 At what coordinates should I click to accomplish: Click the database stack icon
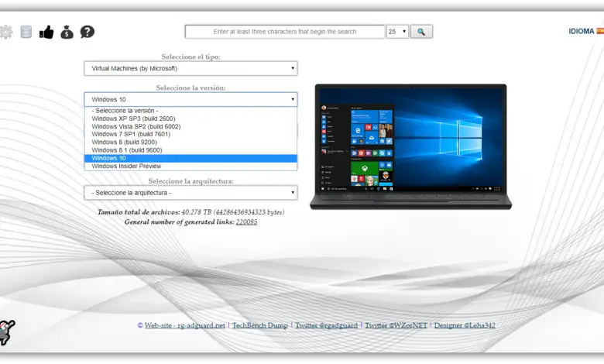(x=26, y=32)
